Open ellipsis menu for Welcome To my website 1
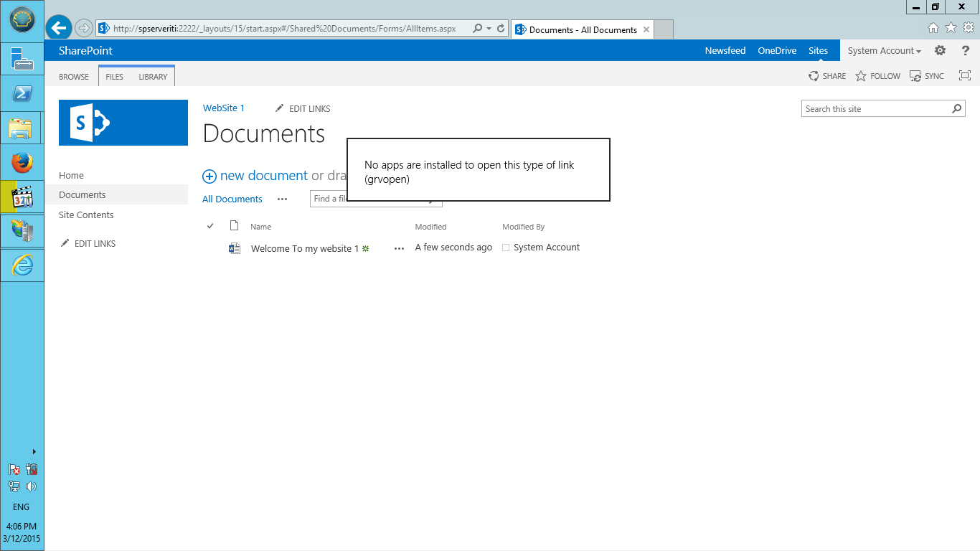Image resolution: width=980 pixels, height=551 pixels. click(399, 248)
